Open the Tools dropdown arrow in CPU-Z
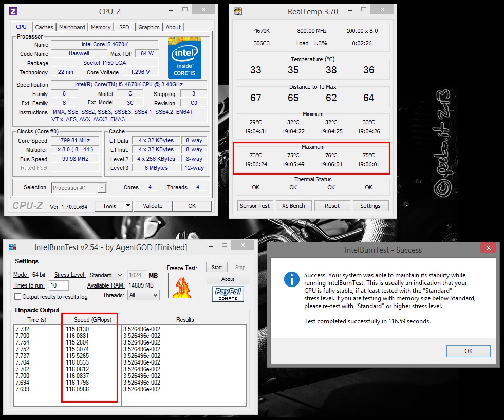This screenshot has height=420, width=504. pyautogui.click(x=128, y=206)
